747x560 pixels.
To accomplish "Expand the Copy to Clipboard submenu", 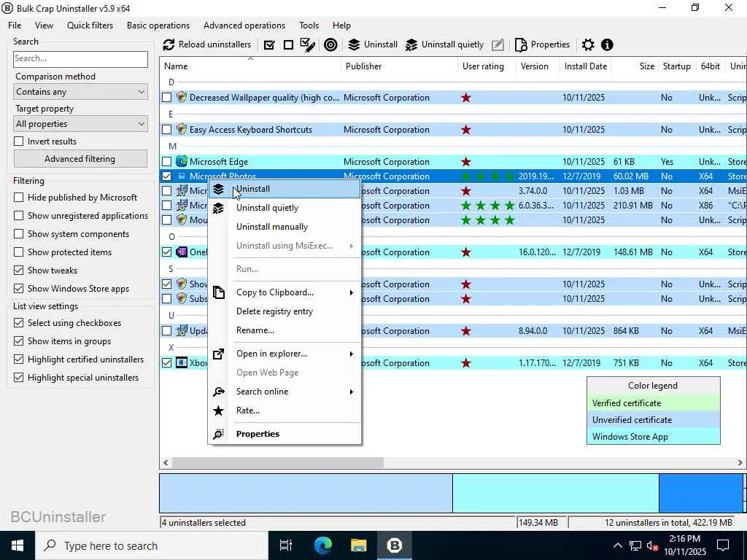I will (351, 292).
